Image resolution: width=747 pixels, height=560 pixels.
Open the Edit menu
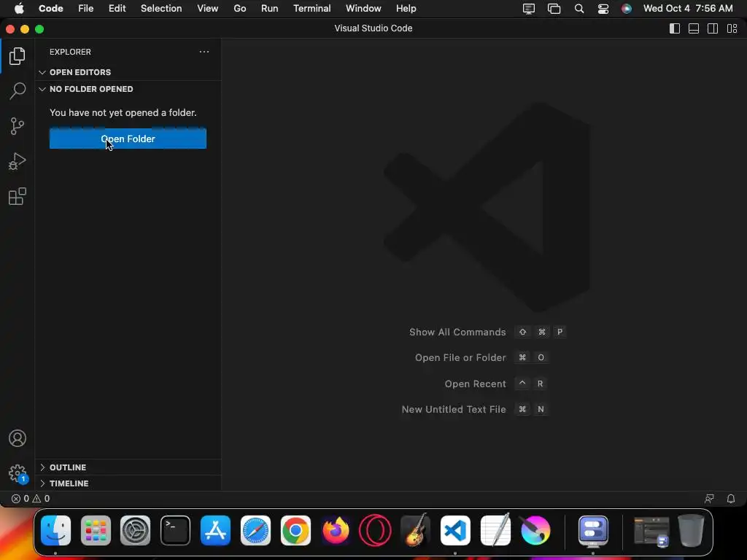(117, 9)
